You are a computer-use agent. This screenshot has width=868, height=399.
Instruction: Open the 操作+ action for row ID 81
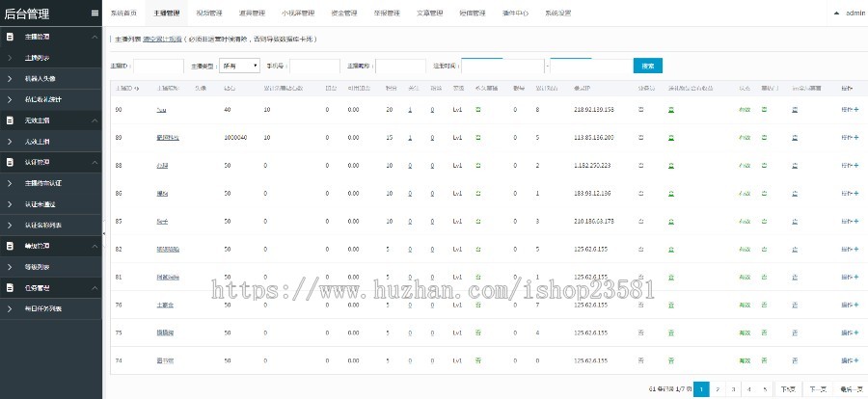click(850, 277)
